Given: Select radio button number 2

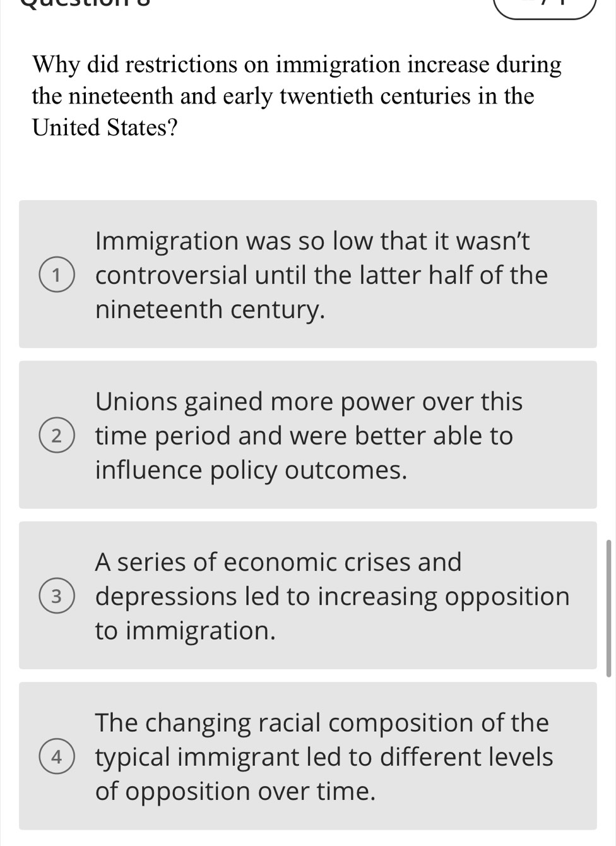Looking at the screenshot, I should click(x=57, y=436).
